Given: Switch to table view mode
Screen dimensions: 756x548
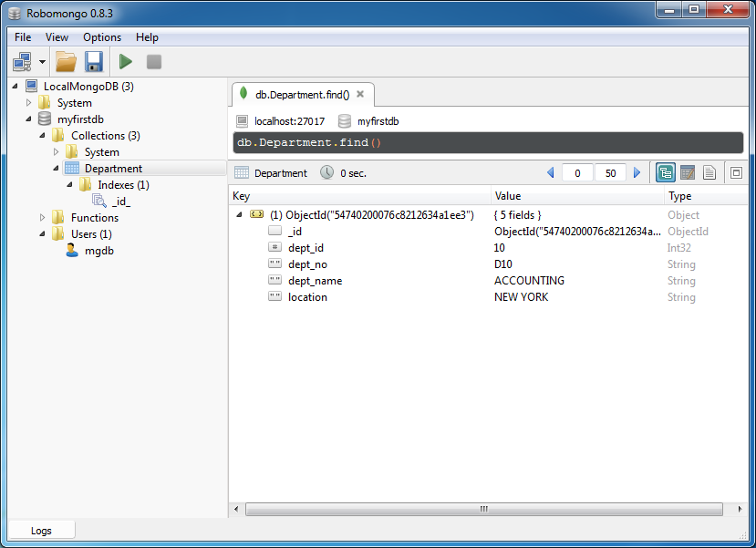Looking at the screenshot, I should [687, 172].
